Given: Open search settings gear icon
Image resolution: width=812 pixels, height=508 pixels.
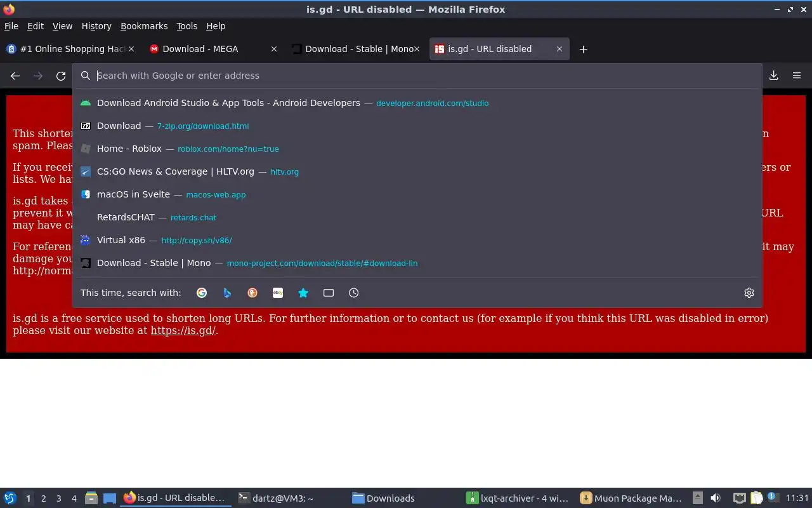Looking at the screenshot, I should 749,293.
